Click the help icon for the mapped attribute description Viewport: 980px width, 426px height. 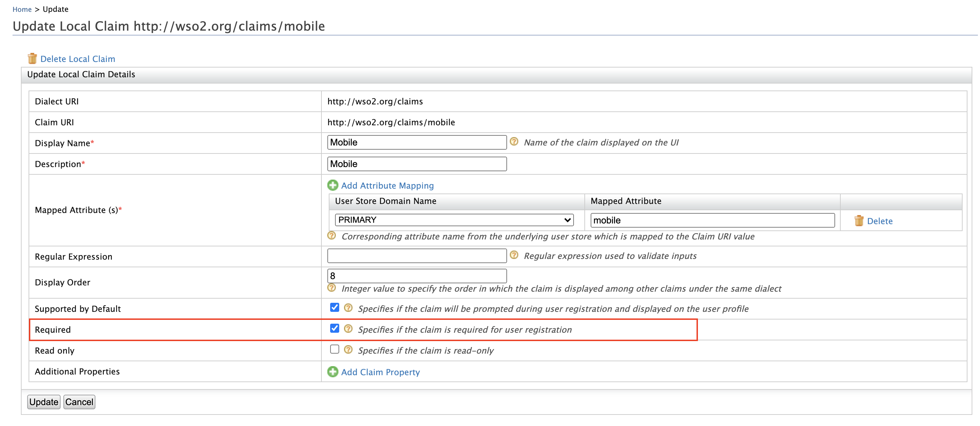(331, 235)
